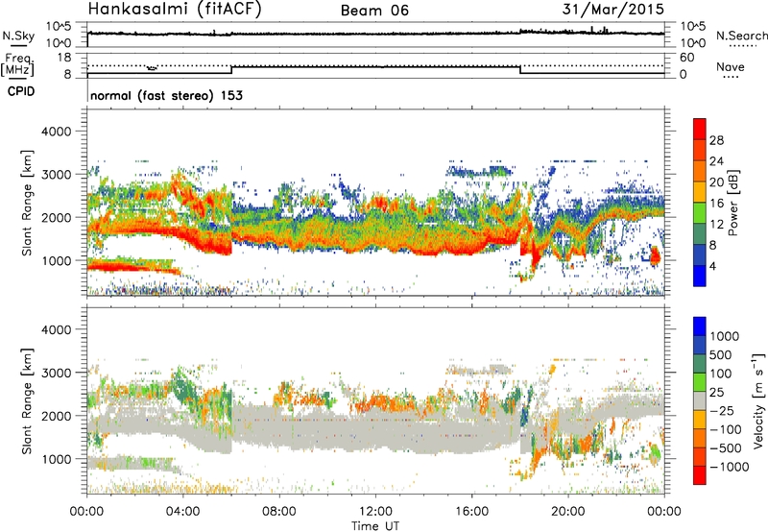Select the N.Search dotted legend entry
This screenshot has width=768, height=532.
(736, 36)
